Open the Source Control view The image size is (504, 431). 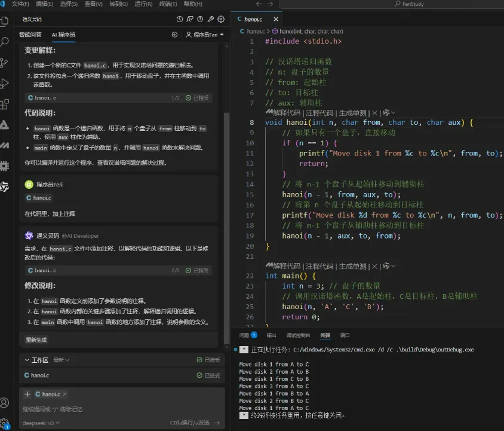point(5,63)
